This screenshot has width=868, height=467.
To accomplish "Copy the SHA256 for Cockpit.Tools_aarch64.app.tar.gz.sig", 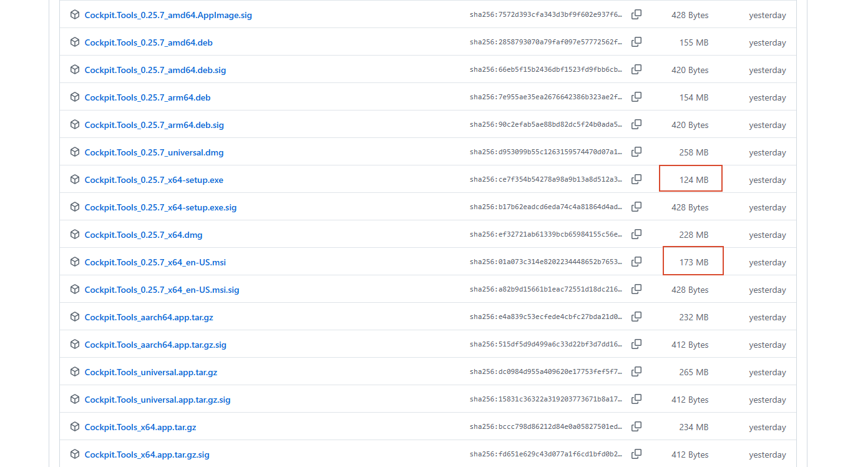I will coord(636,344).
